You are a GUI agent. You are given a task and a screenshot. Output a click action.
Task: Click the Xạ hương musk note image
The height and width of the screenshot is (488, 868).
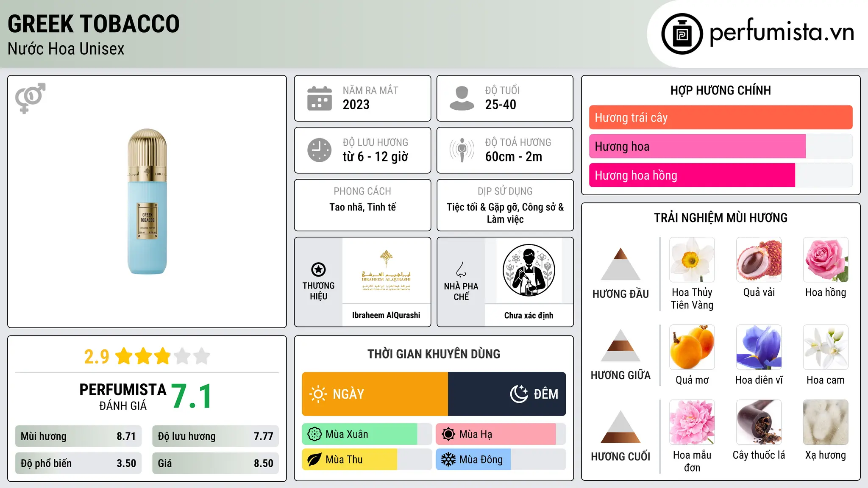click(x=826, y=422)
